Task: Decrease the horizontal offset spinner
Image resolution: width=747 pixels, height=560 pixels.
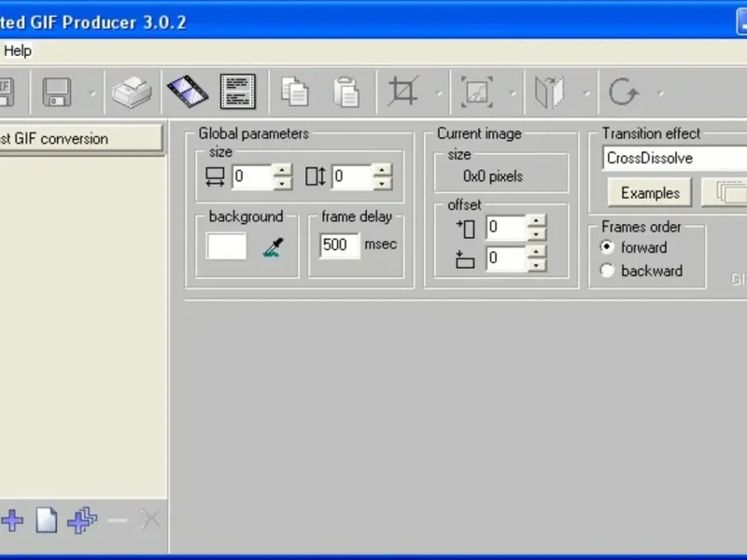Action: pyautogui.click(x=536, y=234)
